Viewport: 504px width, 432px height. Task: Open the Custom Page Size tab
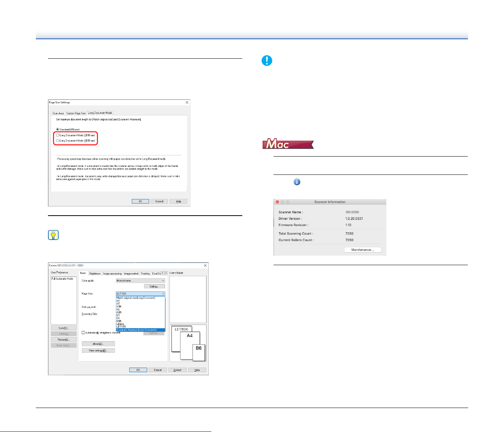[x=76, y=113]
